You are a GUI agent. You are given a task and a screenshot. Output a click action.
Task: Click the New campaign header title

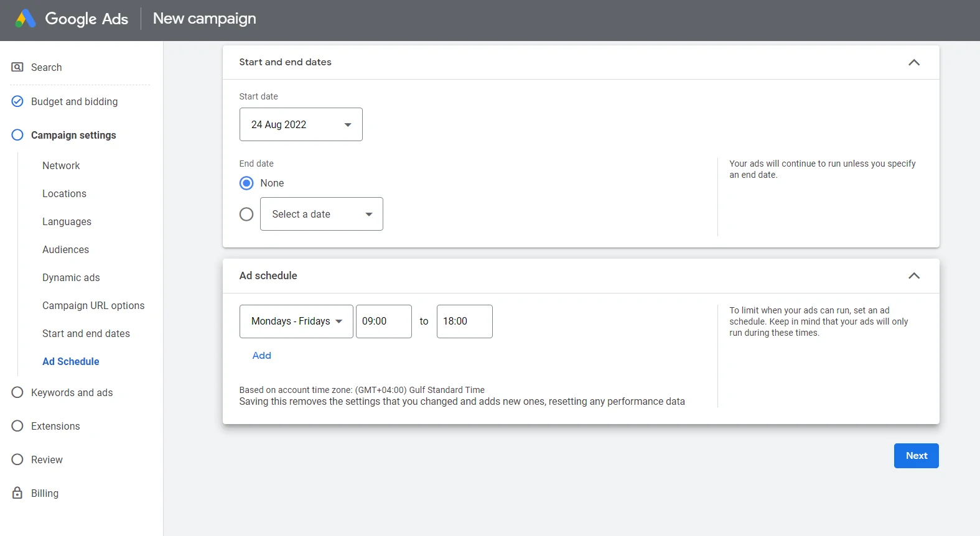pyautogui.click(x=205, y=19)
